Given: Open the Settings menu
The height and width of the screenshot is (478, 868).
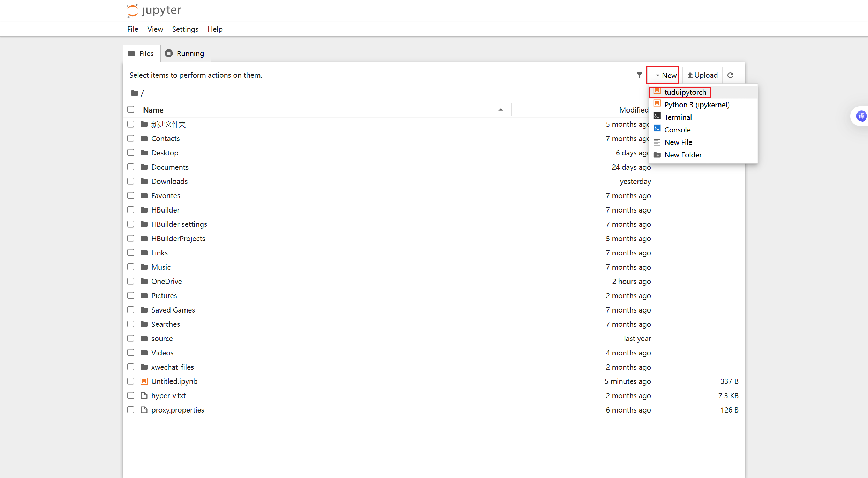Looking at the screenshot, I should click(185, 29).
